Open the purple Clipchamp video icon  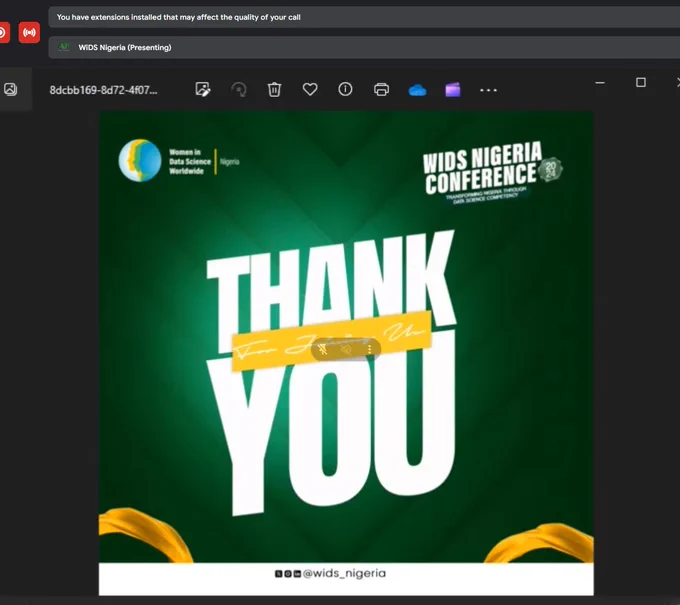(x=453, y=90)
